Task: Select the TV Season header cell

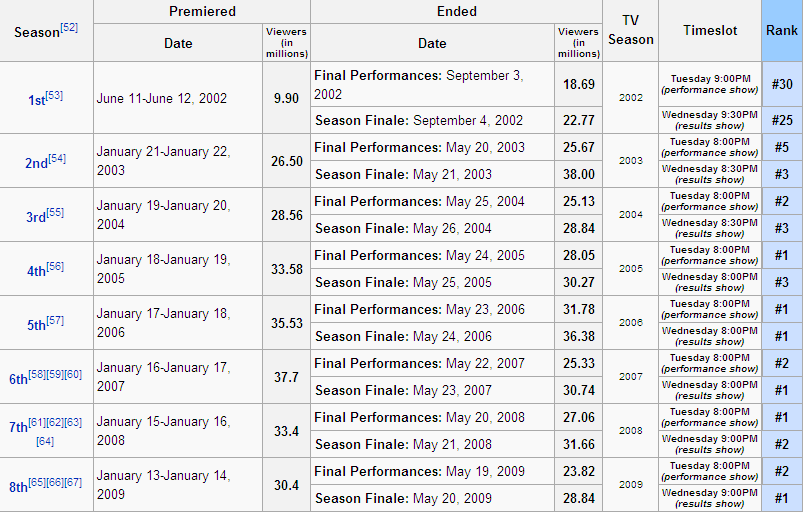Action: pyautogui.click(x=630, y=31)
